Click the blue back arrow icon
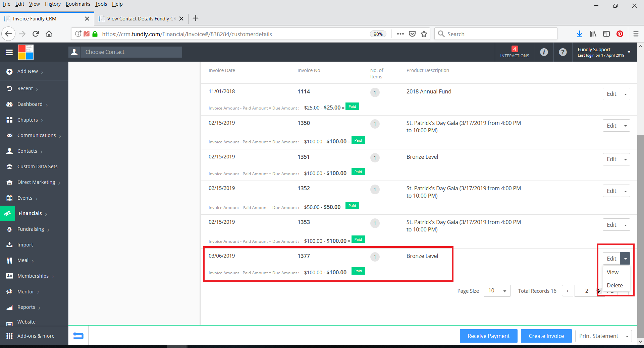Screen dimensions: 644x348 point(78,336)
